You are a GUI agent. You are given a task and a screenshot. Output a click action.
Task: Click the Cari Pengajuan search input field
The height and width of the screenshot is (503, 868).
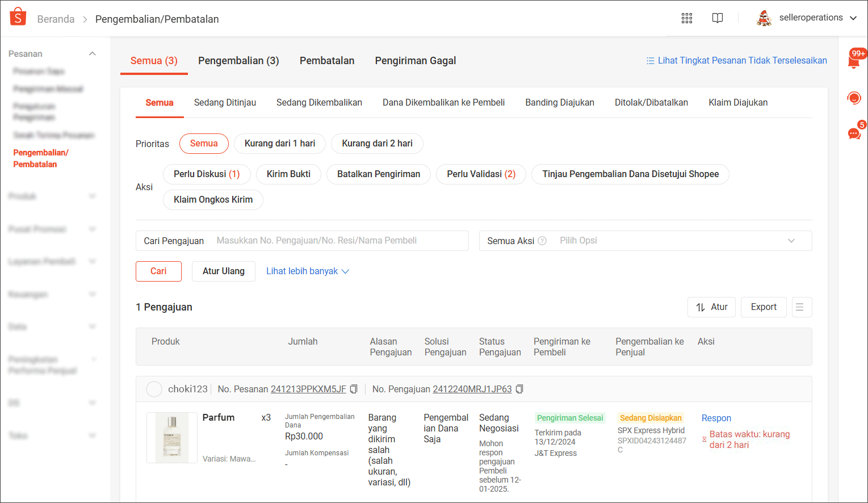click(x=339, y=241)
